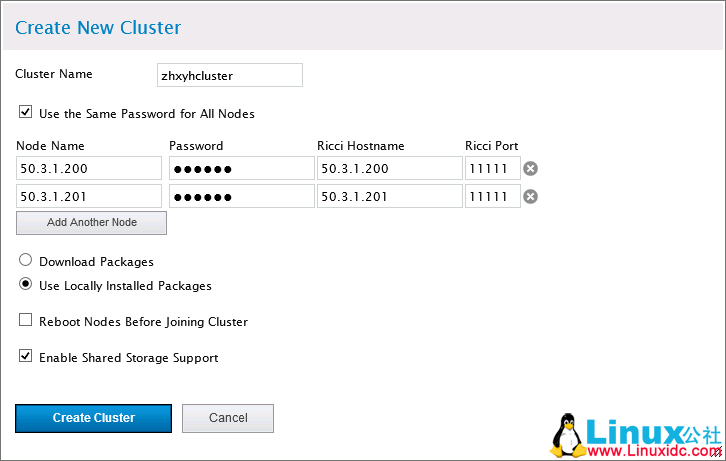
Task: Click the Create Cluster button
Action: [94, 418]
